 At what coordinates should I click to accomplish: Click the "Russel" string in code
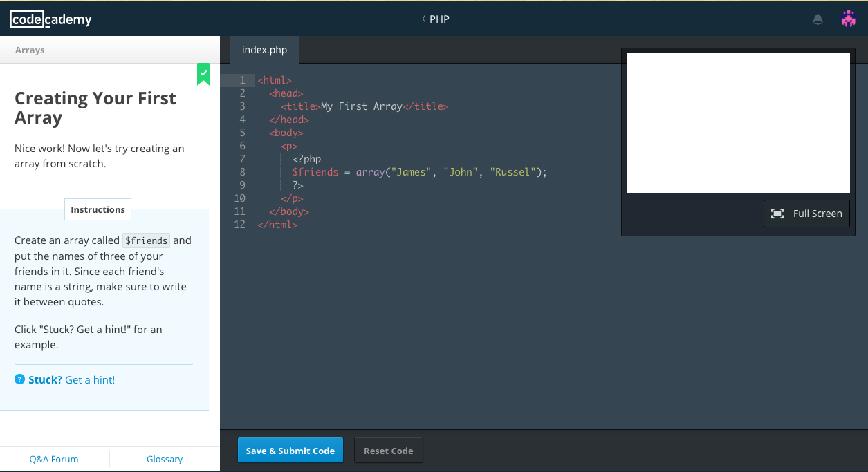coord(513,172)
